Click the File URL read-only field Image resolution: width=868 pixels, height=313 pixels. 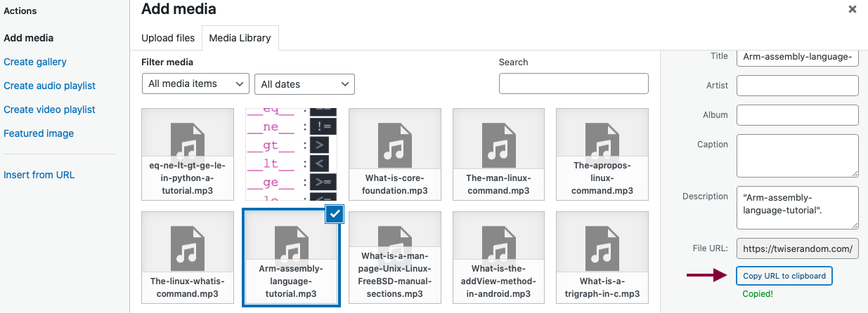pos(798,248)
